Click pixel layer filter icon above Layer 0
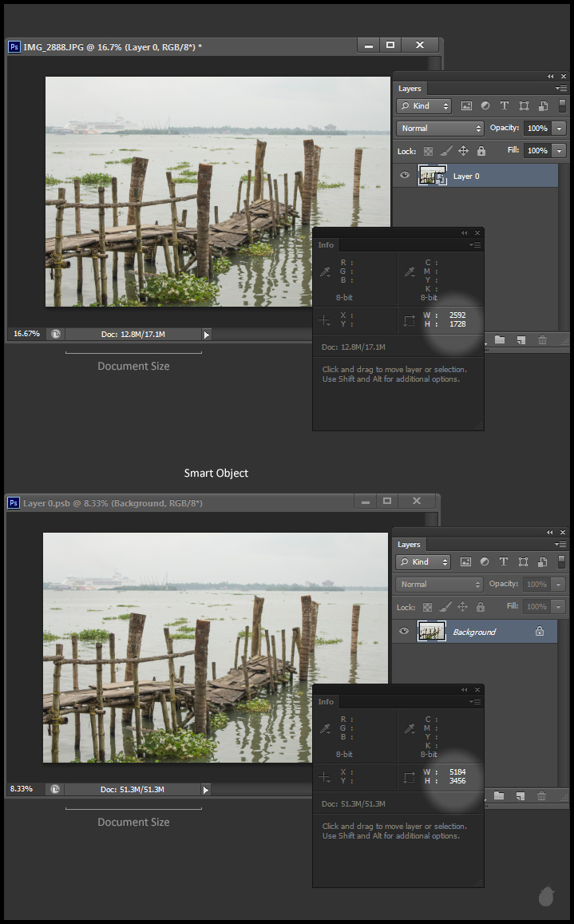The height and width of the screenshot is (924, 574). tap(466, 105)
